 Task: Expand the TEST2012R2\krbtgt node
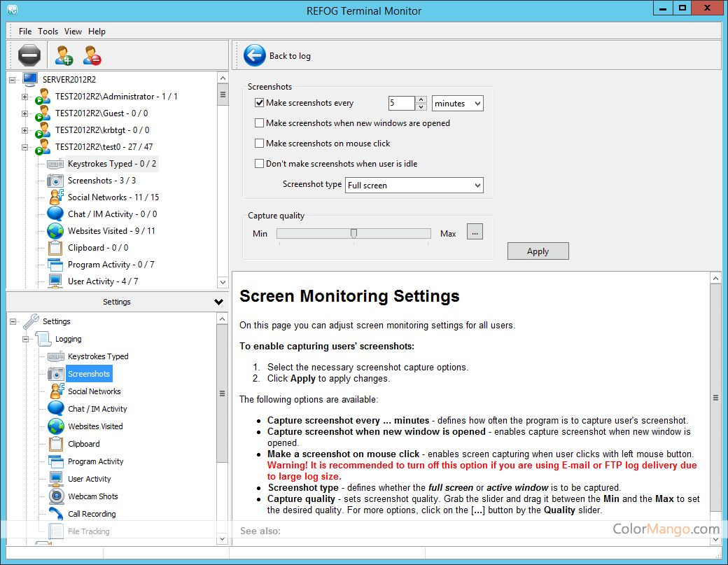pos(24,130)
